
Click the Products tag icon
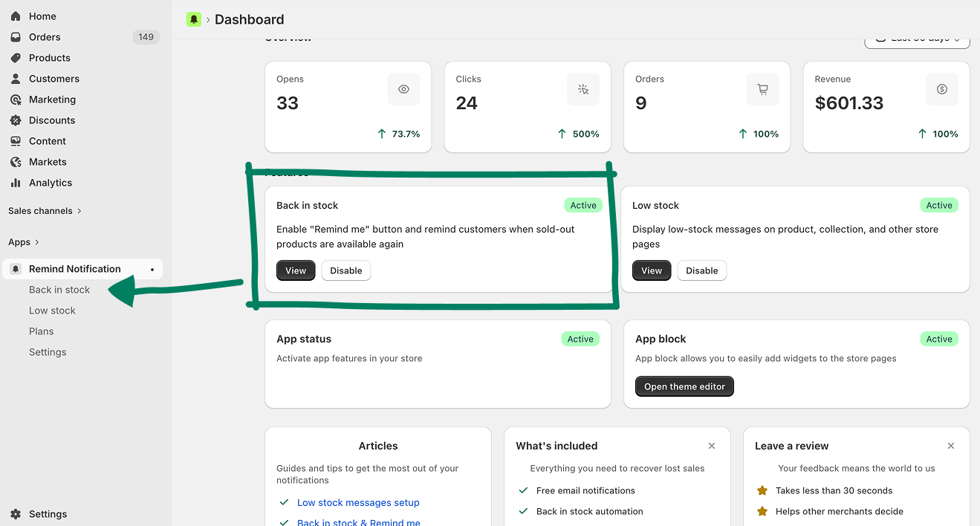[16, 58]
